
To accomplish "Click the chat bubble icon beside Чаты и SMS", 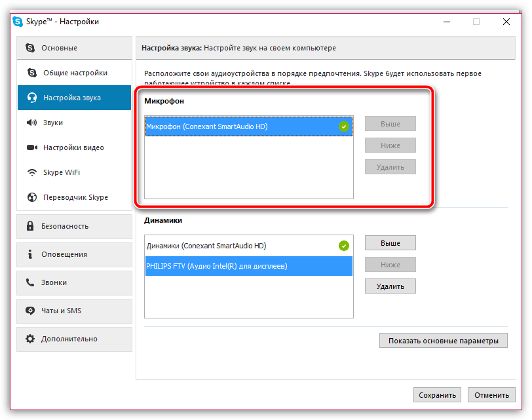I will tap(30, 311).
